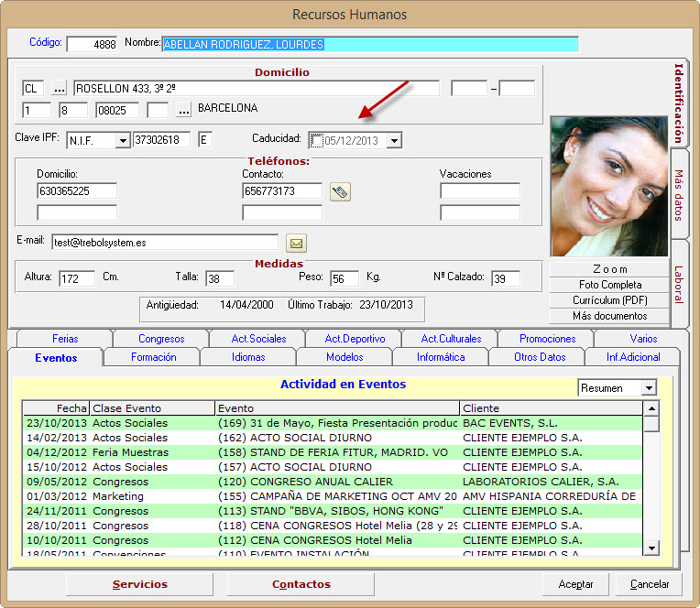Click the Clase Evento column header
Viewport: 700px width, 608px height.
pyautogui.click(x=152, y=408)
